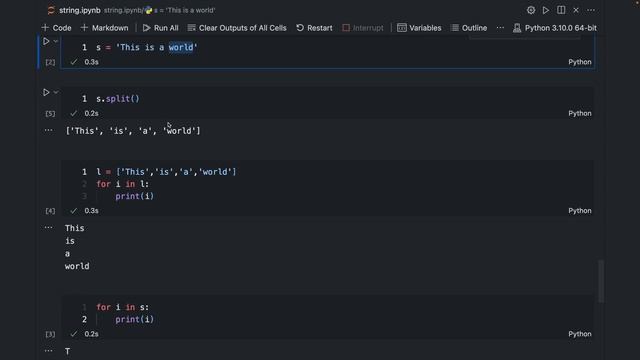
Task: Run the s.split() cell
Action: pos(46,92)
